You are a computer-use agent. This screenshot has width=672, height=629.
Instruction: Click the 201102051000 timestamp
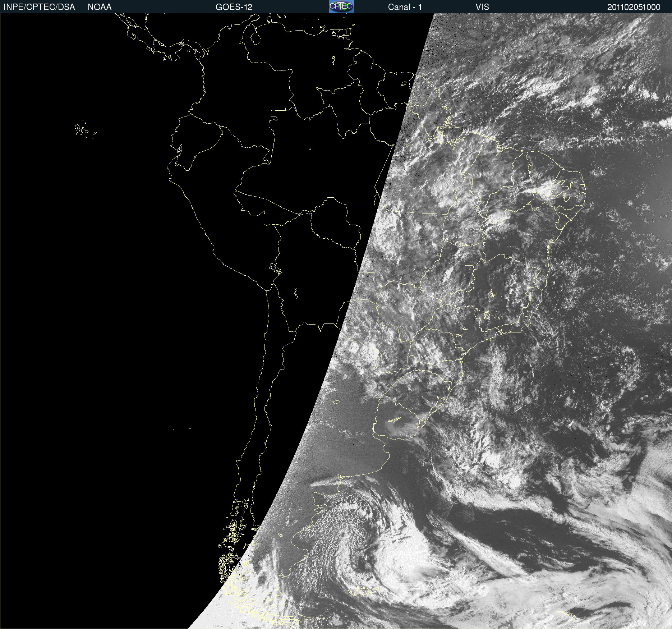coord(634,7)
